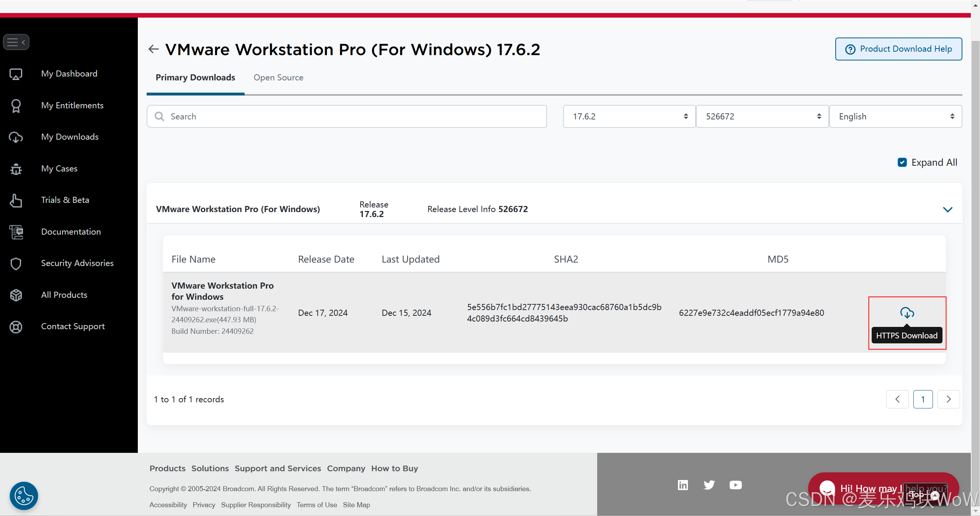Click the Security Advisories shield icon
The image size is (980, 516).
16,263
